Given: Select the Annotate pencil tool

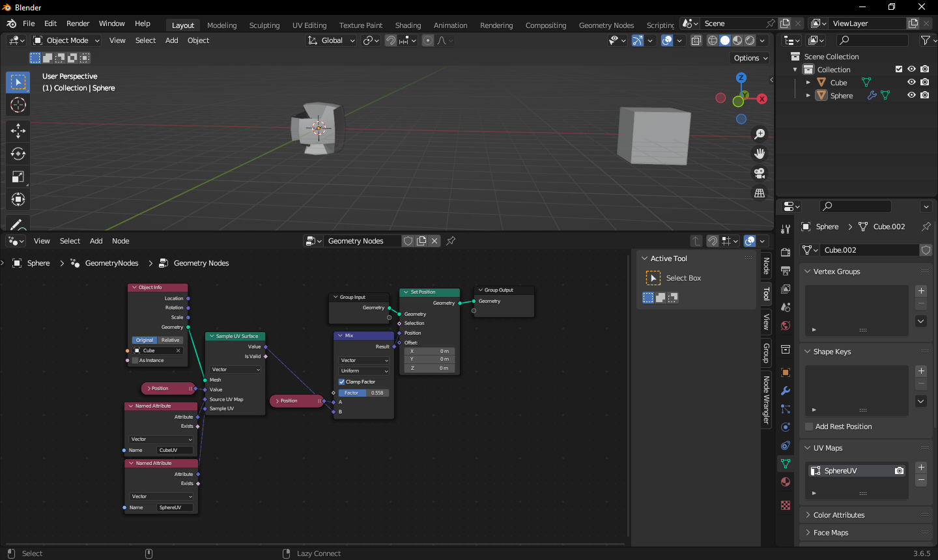Looking at the screenshot, I should 18,225.
